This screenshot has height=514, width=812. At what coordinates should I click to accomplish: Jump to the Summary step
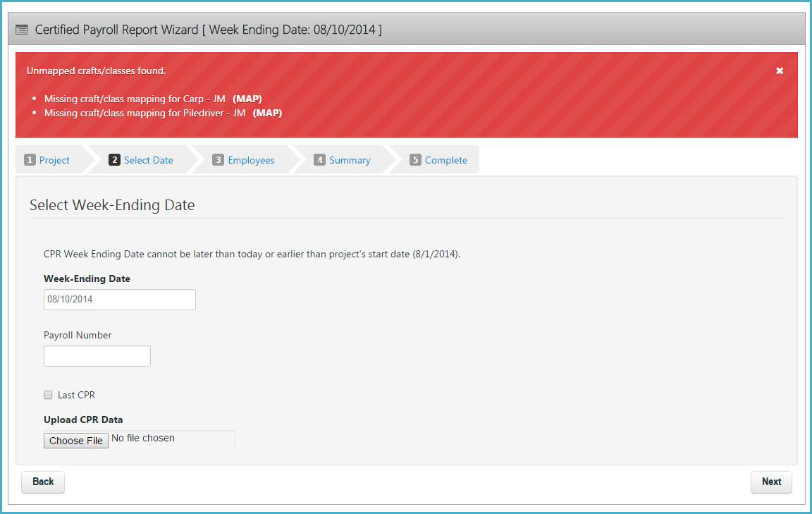(x=349, y=160)
